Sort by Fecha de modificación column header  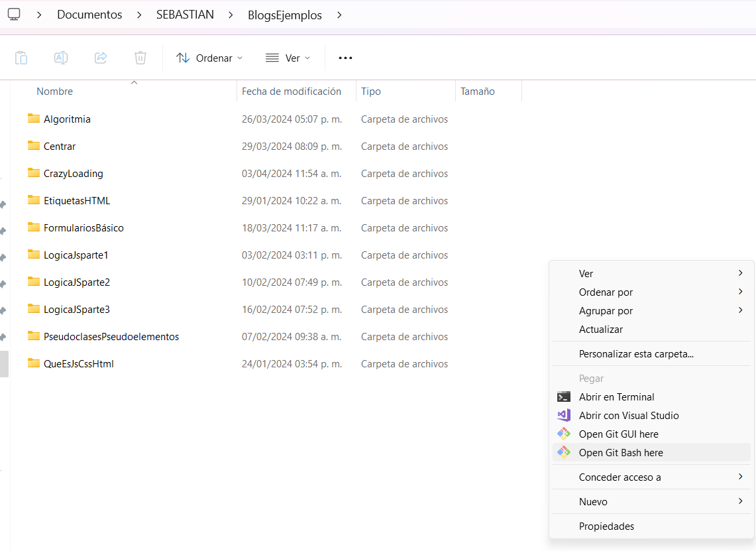292,92
